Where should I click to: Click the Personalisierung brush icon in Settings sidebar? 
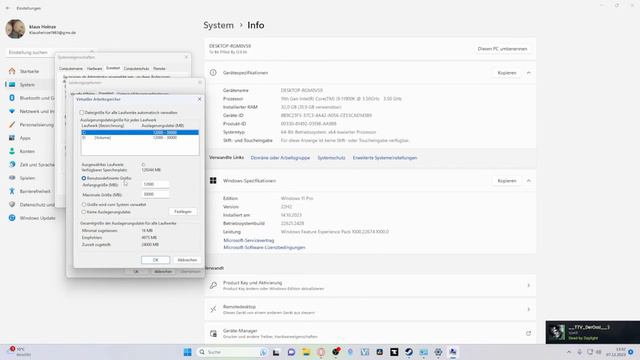pyautogui.click(x=12, y=124)
